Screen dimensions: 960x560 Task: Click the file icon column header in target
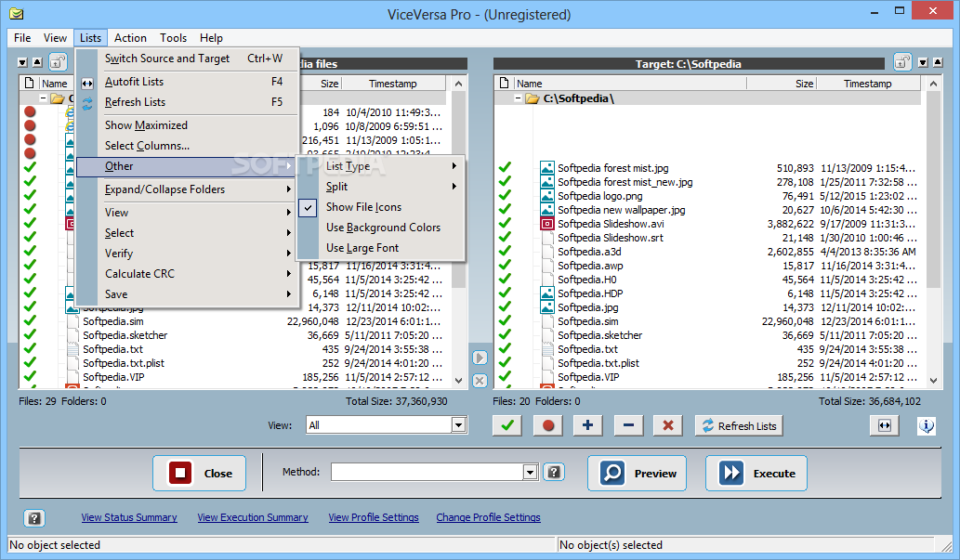504,84
